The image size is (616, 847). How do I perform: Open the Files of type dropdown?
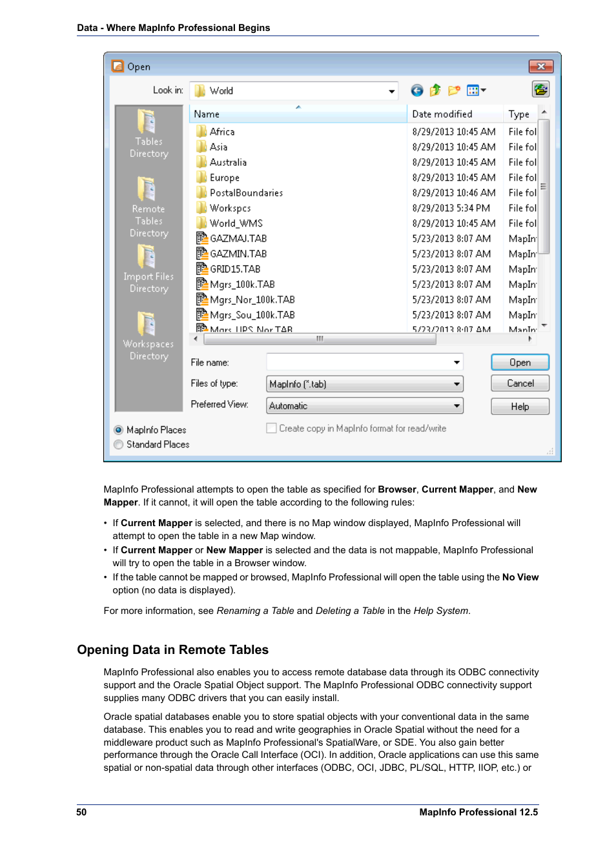(365, 384)
